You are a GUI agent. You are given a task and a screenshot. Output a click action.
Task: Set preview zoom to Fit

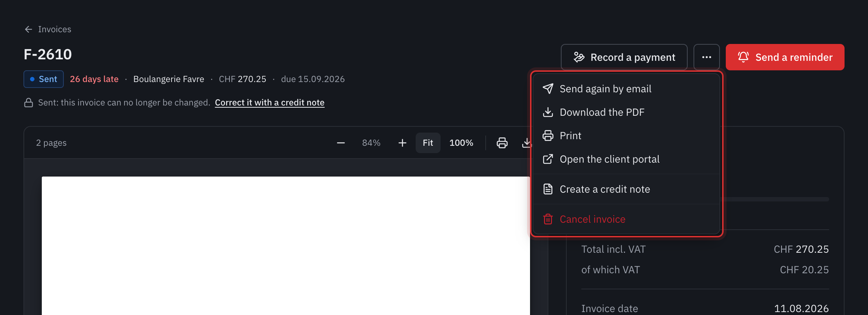pyautogui.click(x=428, y=143)
